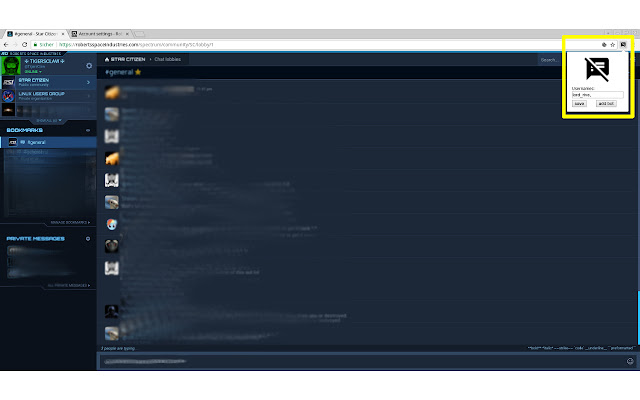Collapse the Bookmarks section
The width and height of the screenshot is (640, 400).
coord(88,130)
